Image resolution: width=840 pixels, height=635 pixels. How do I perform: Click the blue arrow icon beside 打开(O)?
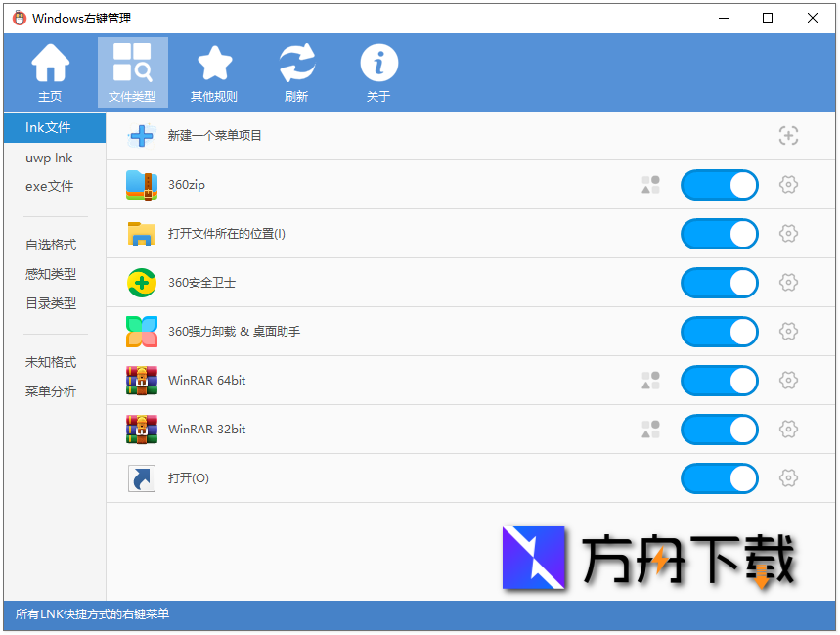pos(141,478)
